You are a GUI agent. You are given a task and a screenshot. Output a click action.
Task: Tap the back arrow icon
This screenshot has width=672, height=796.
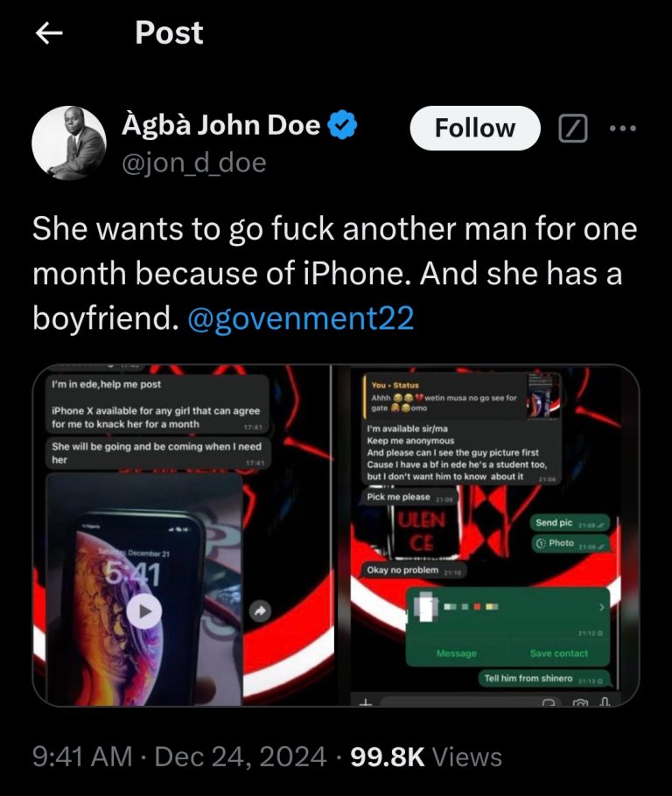point(49,33)
